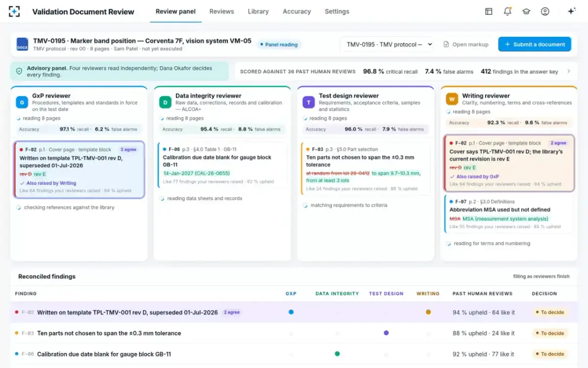Click Test design dot in F-03 row
Screen dimensions: 588x368
(386, 333)
